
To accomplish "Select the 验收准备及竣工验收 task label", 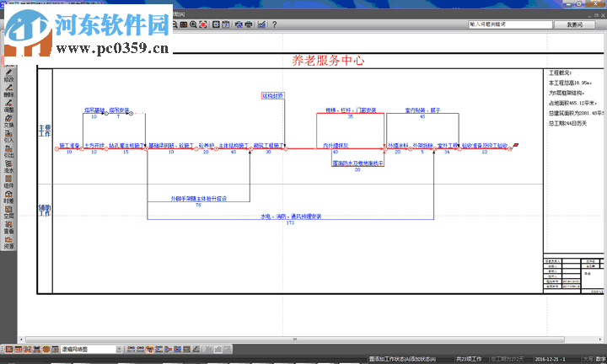I will (484, 146).
